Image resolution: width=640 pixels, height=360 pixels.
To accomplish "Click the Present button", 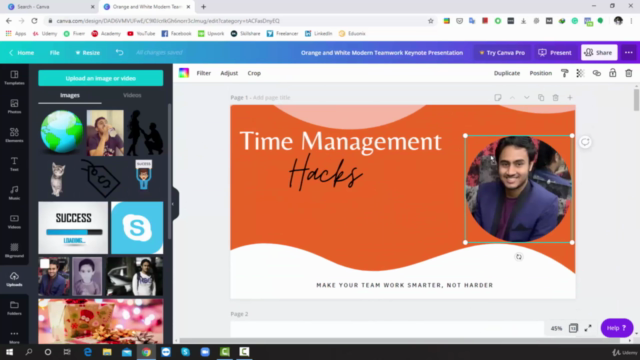I will pyautogui.click(x=555, y=53).
